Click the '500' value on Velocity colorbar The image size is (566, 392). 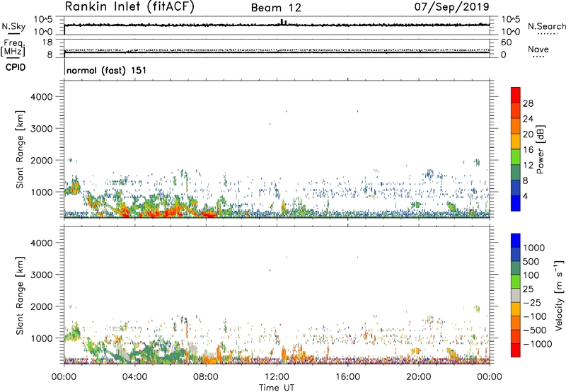[531, 261]
